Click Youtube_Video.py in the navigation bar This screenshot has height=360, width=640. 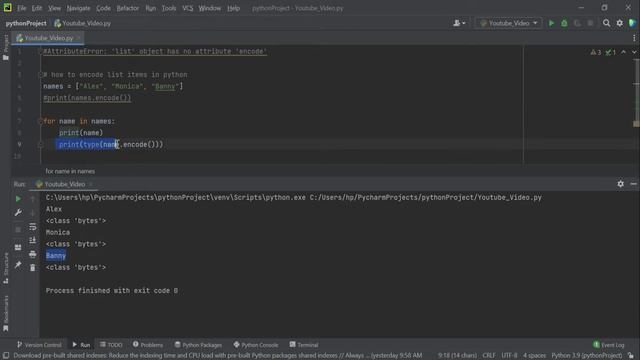pos(82,24)
